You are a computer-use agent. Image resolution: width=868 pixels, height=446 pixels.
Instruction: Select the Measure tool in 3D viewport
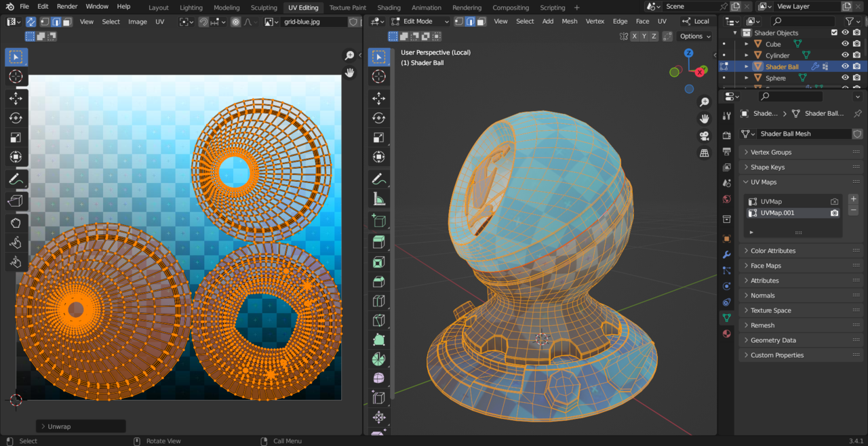click(x=378, y=199)
